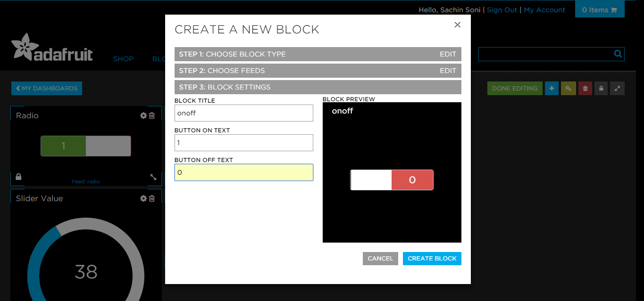
Task: Click the Slider Value gauge showing 38
Action: (86, 272)
